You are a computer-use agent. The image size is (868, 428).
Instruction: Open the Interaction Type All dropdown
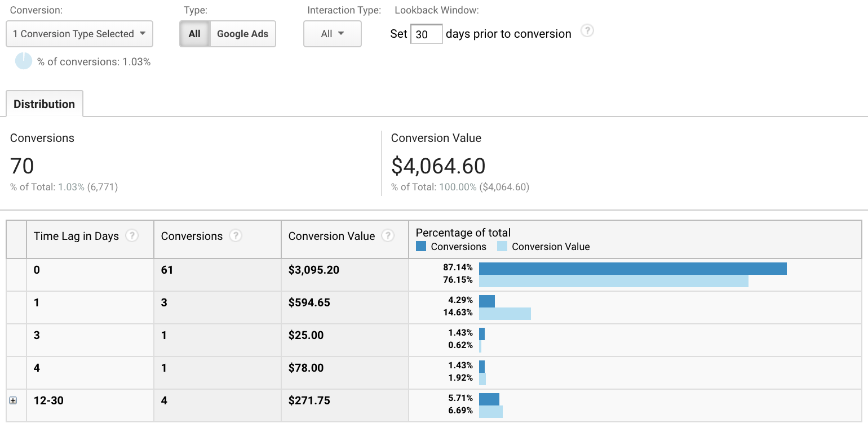[333, 34]
